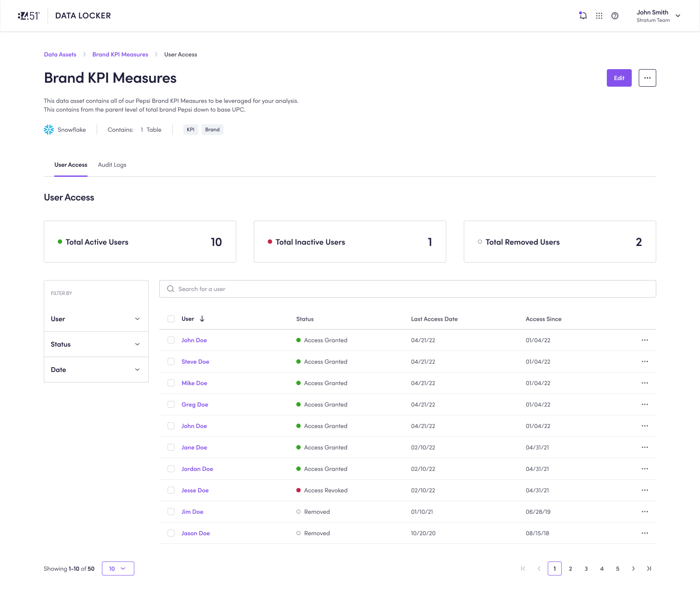Click the 84.51 logo
This screenshot has height=593, width=700.
pos(29,16)
